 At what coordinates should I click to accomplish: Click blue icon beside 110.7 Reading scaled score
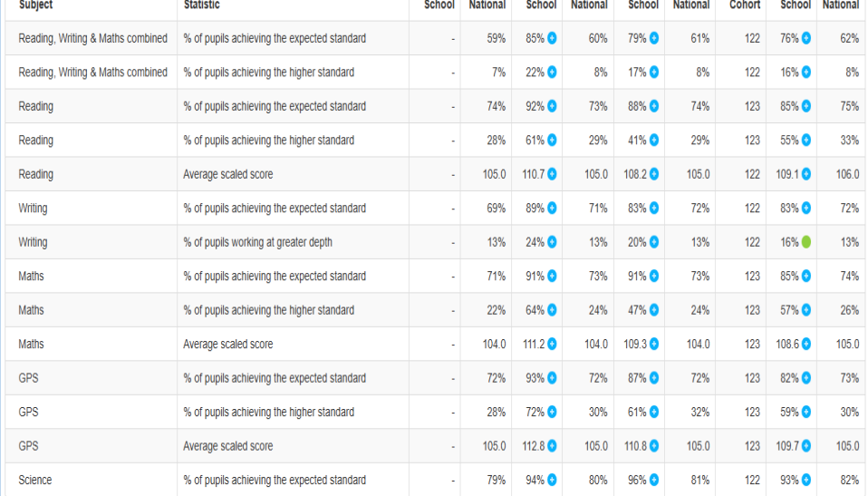coord(552,174)
